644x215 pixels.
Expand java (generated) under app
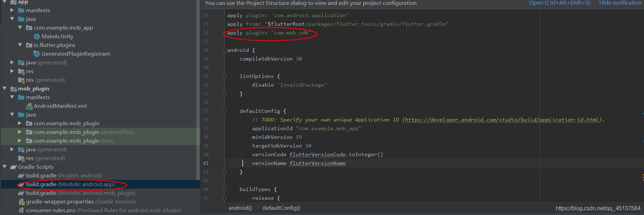coord(12,62)
